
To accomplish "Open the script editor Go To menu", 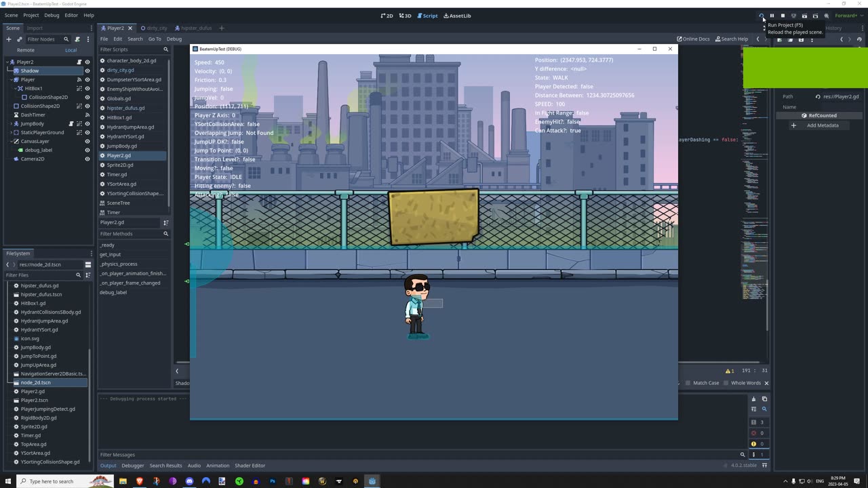I will (x=155, y=39).
